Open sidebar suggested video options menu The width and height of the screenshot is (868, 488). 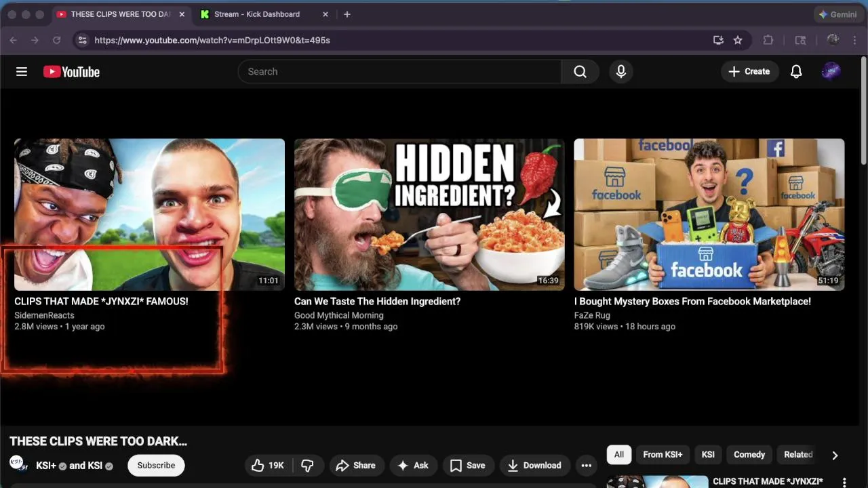pos(844,482)
